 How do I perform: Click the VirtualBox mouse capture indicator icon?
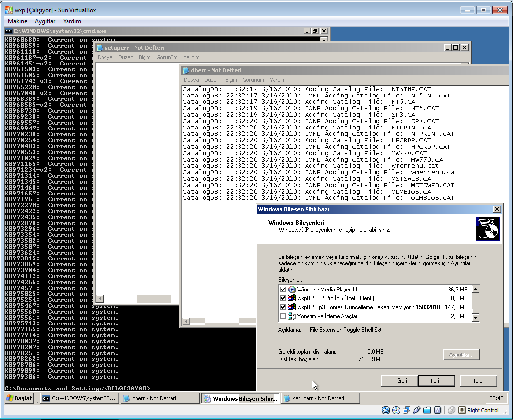coord(451,410)
